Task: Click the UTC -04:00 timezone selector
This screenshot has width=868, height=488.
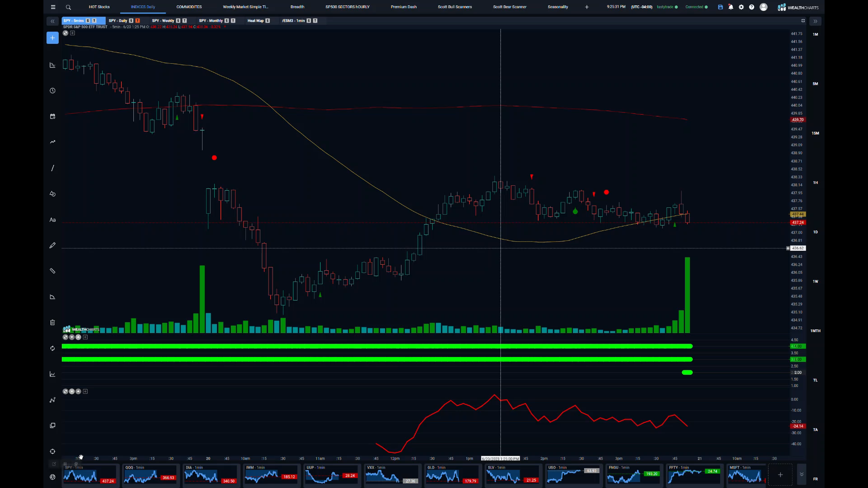Action: [x=642, y=7]
